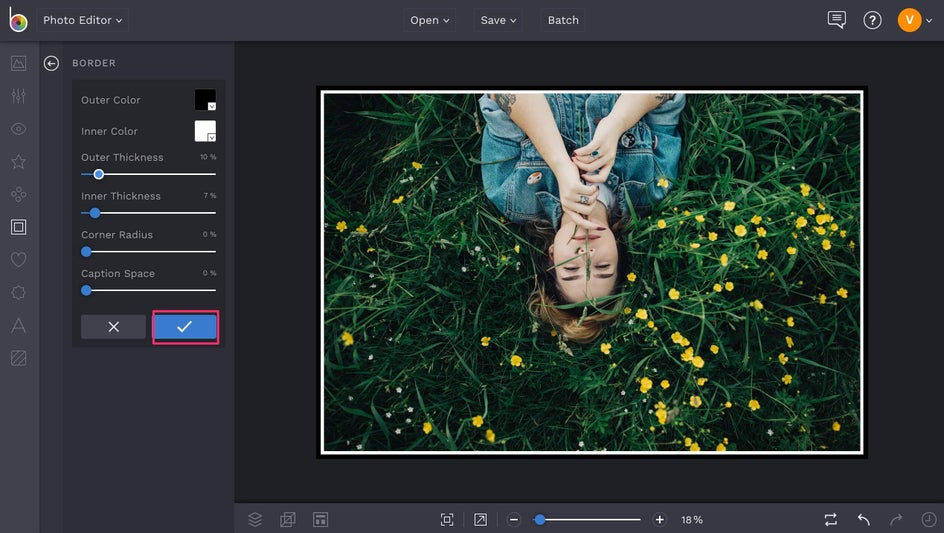
Task: Expand the Open dropdown menu
Action: [430, 20]
